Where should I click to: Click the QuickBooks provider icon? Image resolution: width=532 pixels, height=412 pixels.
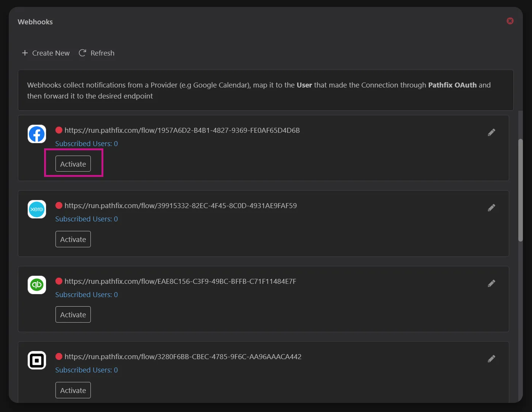coord(37,285)
